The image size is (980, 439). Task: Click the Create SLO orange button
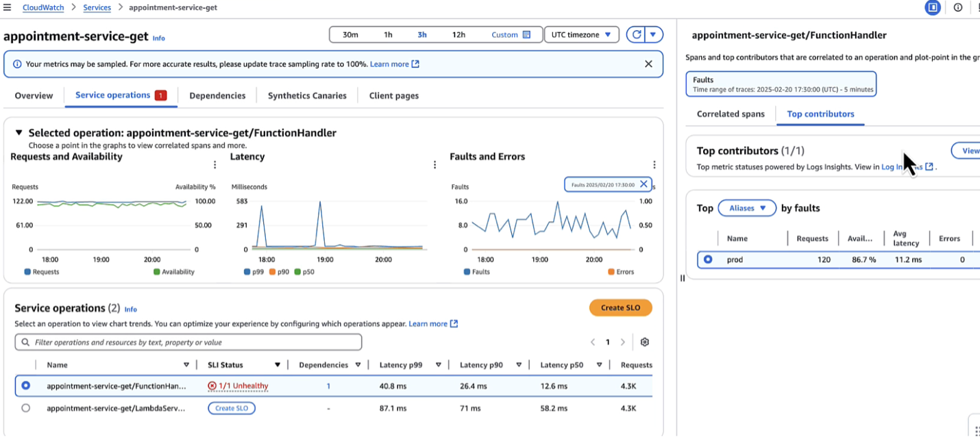(x=620, y=308)
